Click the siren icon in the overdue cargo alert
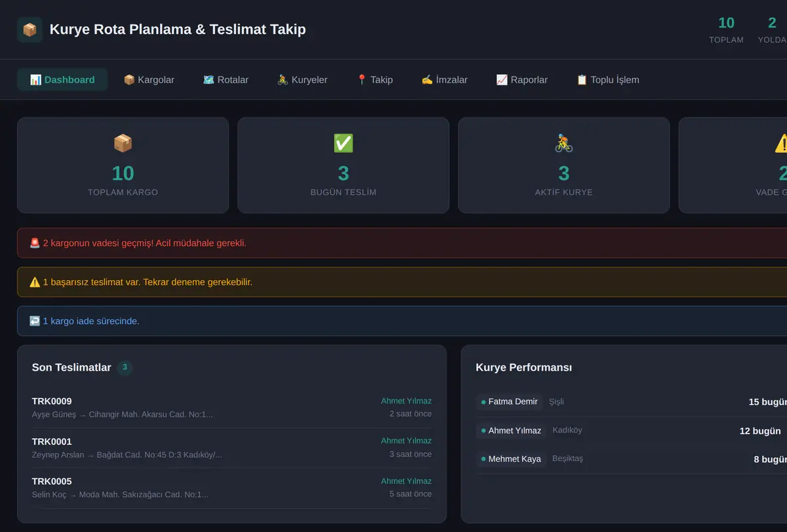Screen dimensions: 787x532 click(x=35, y=243)
